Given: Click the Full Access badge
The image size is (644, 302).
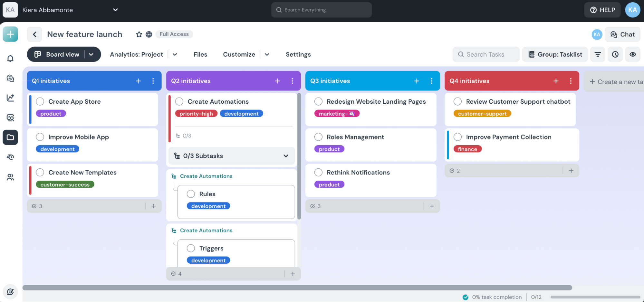Looking at the screenshot, I should (174, 34).
